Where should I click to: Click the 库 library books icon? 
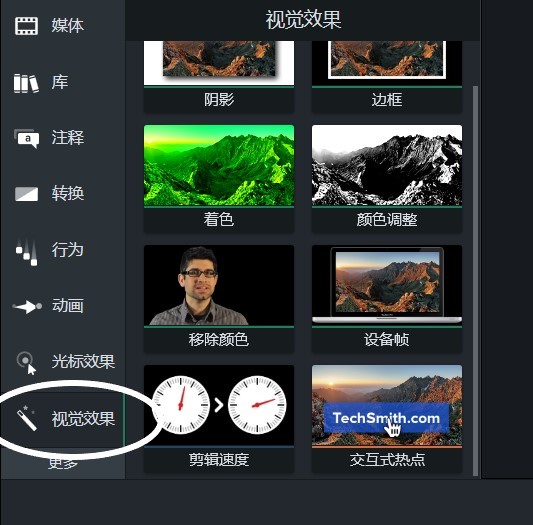(26, 84)
